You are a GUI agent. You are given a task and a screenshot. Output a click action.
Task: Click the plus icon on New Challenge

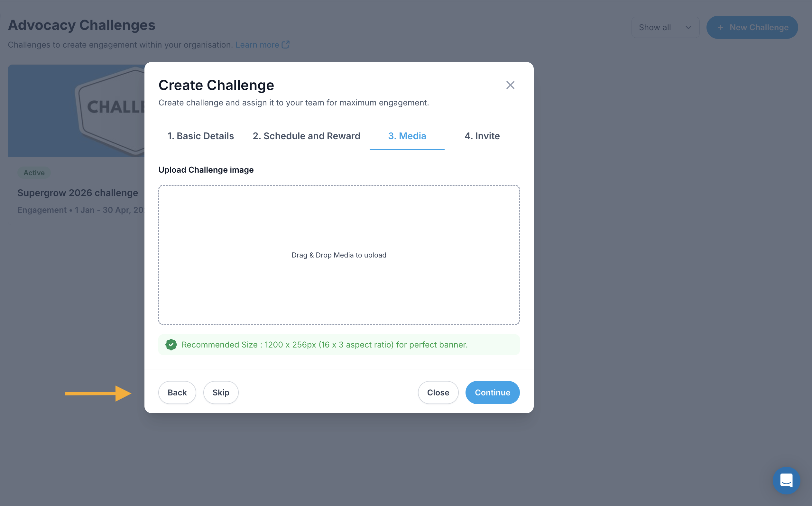(720, 27)
